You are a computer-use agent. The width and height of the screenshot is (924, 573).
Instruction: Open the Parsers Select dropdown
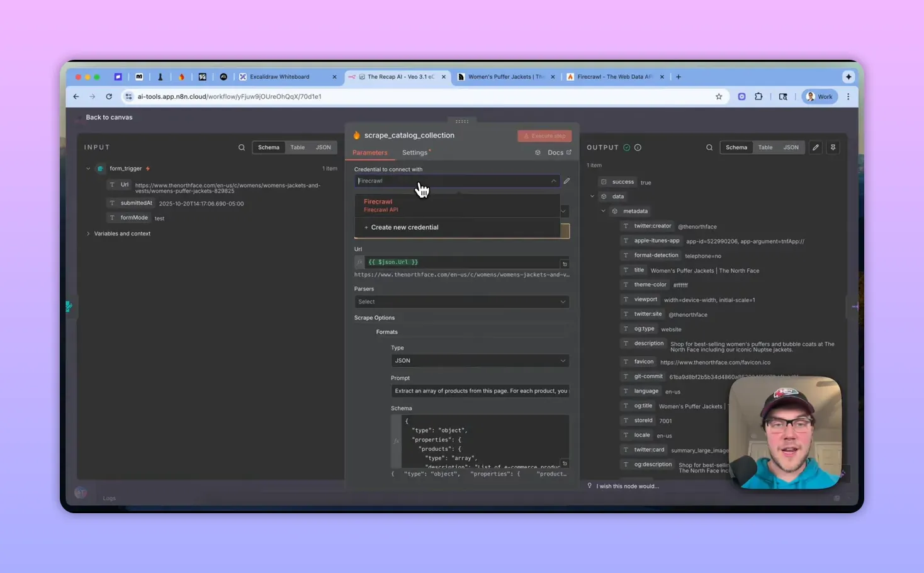[x=462, y=302]
